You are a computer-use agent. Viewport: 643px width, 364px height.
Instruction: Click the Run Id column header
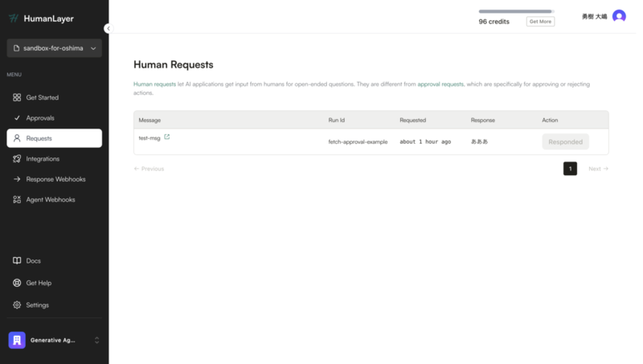pyautogui.click(x=336, y=120)
